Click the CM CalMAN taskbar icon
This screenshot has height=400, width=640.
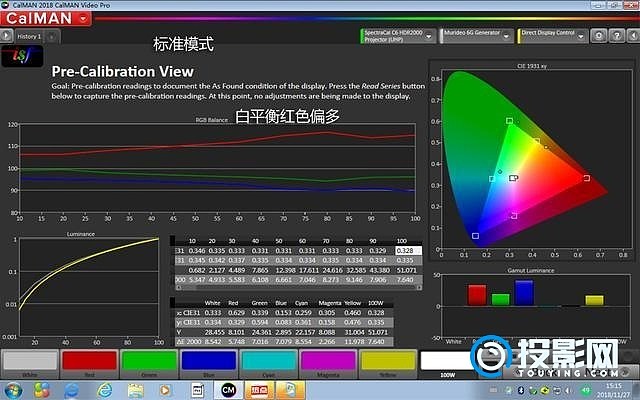[x=229, y=389]
